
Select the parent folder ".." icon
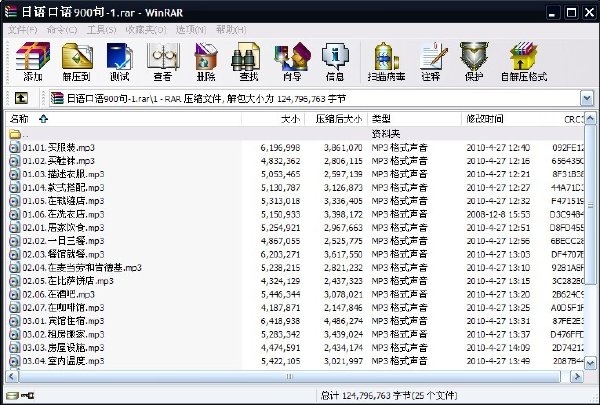click(x=15, y=134)
